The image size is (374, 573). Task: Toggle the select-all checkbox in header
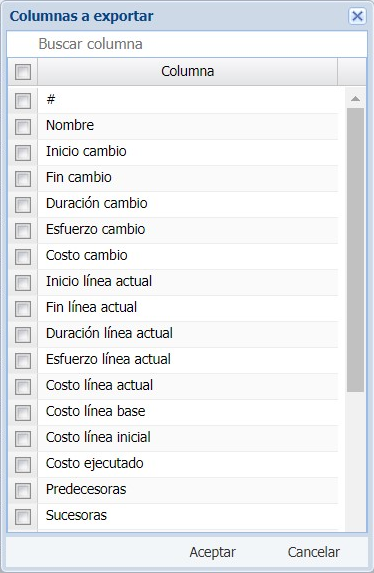23,72
